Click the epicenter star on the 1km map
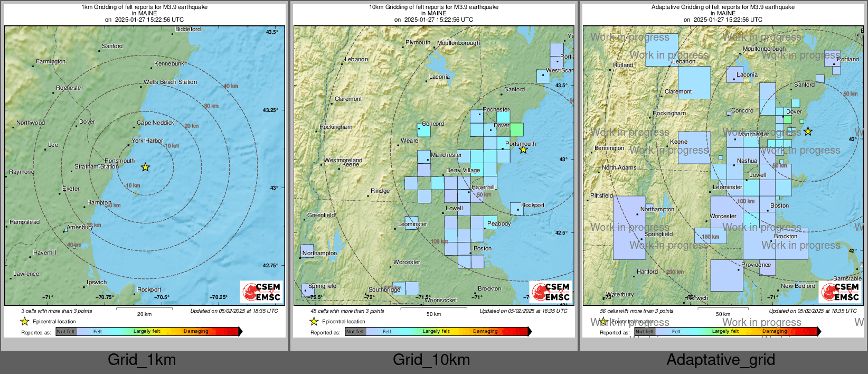Viewport: 868px width, 374px height. [145, 167]
